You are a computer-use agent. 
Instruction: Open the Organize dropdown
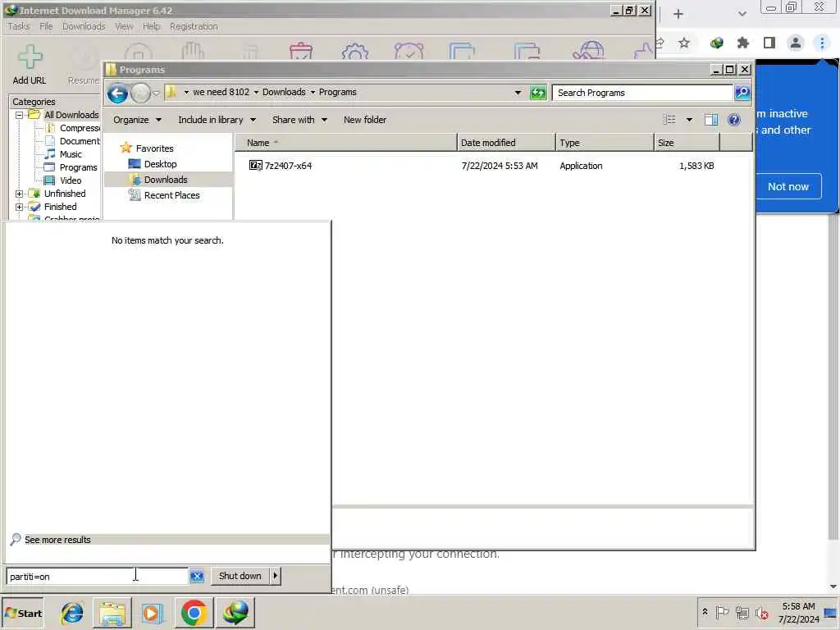137,120
